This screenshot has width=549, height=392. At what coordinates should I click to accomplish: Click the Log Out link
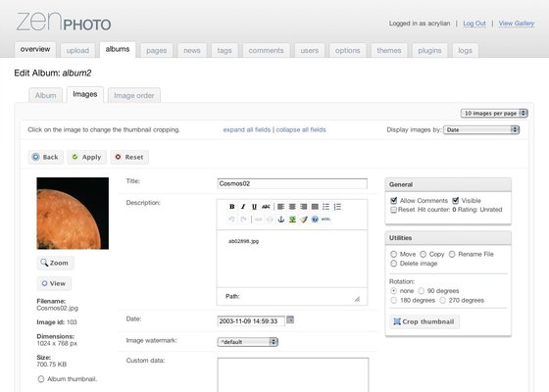click(x=474, y=24)
